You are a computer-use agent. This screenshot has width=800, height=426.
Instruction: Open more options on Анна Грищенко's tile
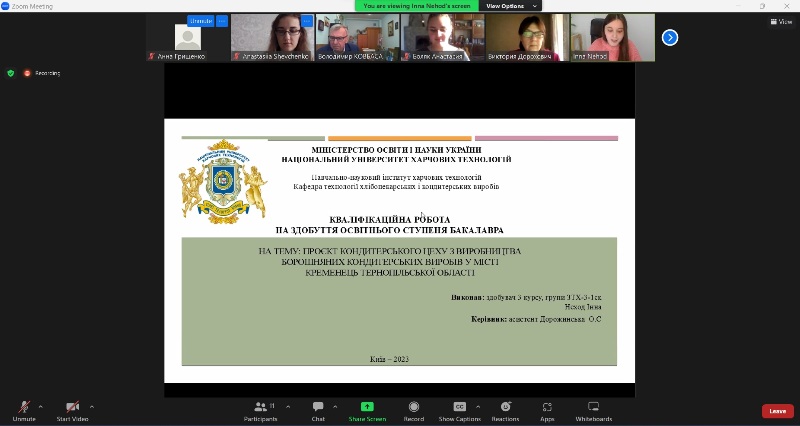point(222,21)
